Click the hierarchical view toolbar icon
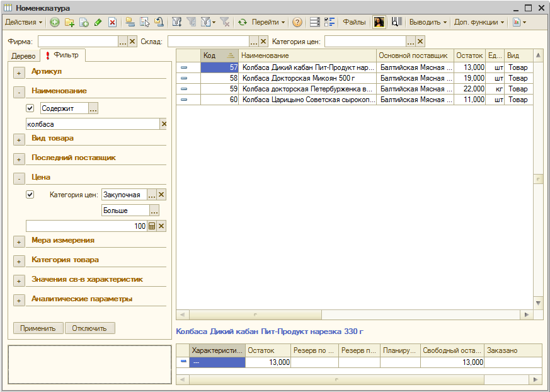Image resolution: width=550 pixels, height=392 pixels. (130, 22)
